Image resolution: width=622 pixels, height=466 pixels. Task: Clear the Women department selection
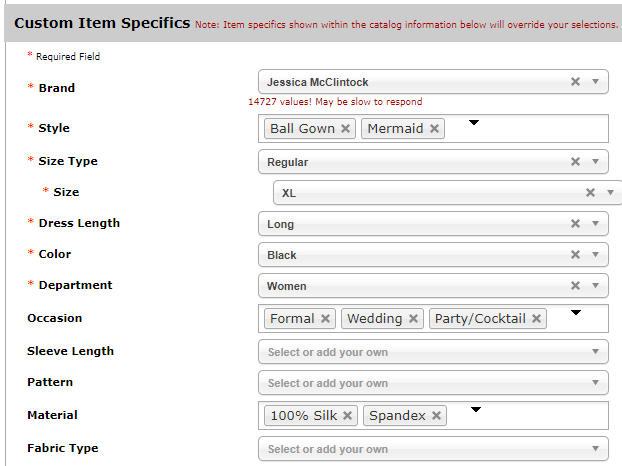(575, 286)
